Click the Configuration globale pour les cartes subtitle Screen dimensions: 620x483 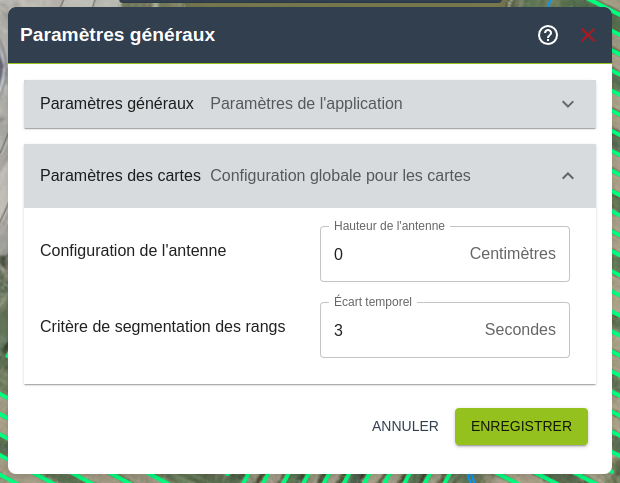pyautogui.click(x=340, y=176)
